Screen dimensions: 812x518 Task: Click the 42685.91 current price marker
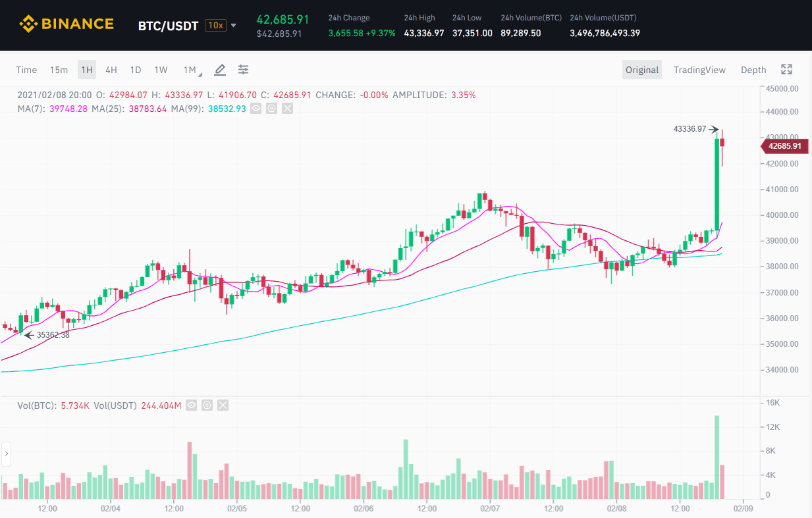click(783, 146)
